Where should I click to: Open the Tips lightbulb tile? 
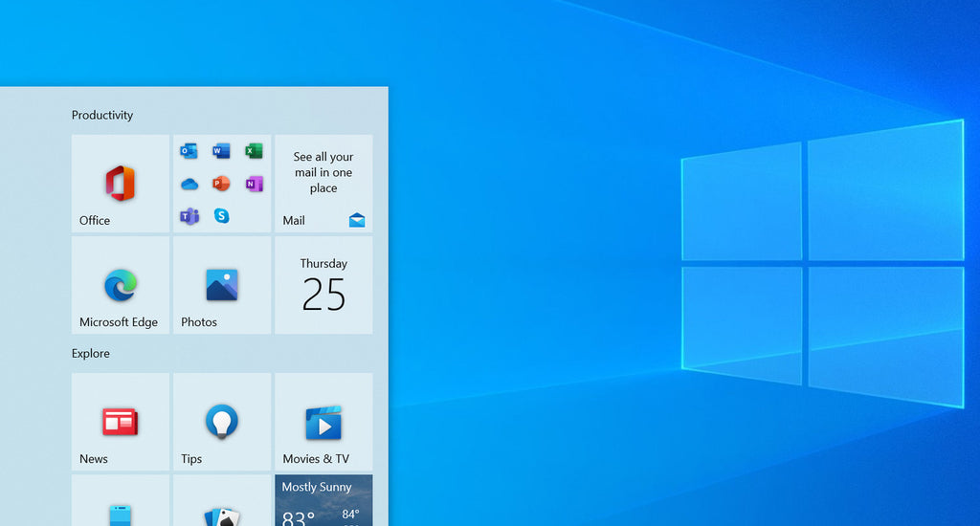click(221, 421)
